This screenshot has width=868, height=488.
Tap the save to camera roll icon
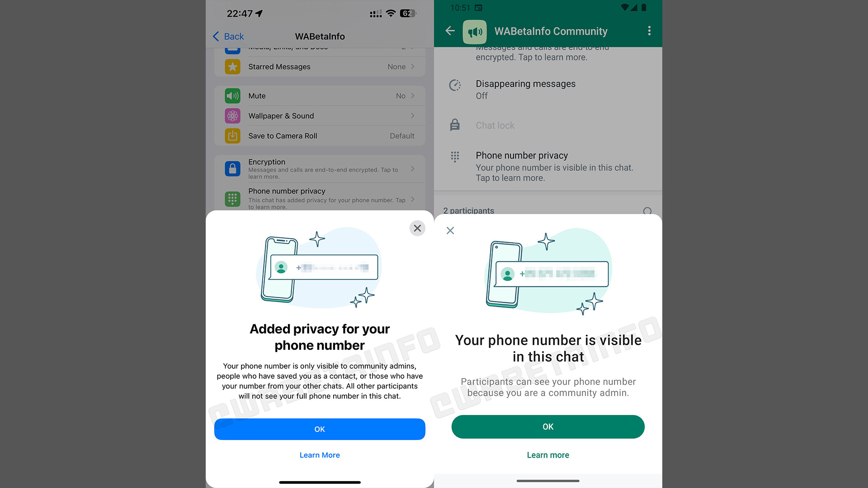(x=232, y=136)
